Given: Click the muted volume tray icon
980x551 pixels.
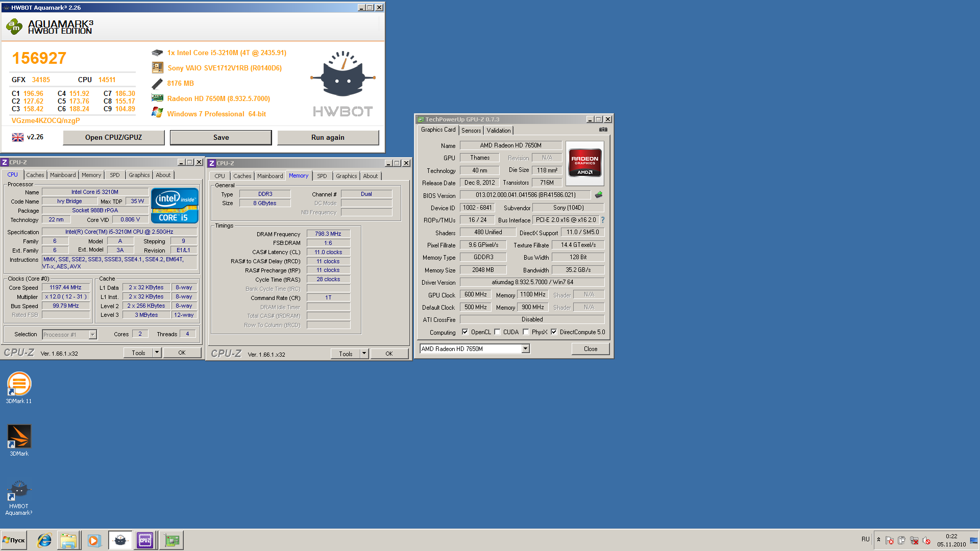Looking at the screenshot, I should pos(927,540).
